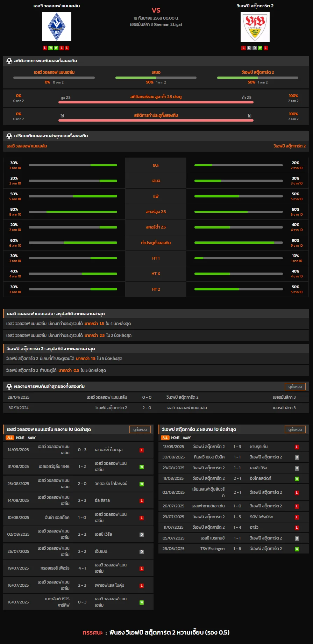
Task: Click the W result badge for the 25/08/2025 match
Action: 142,484
